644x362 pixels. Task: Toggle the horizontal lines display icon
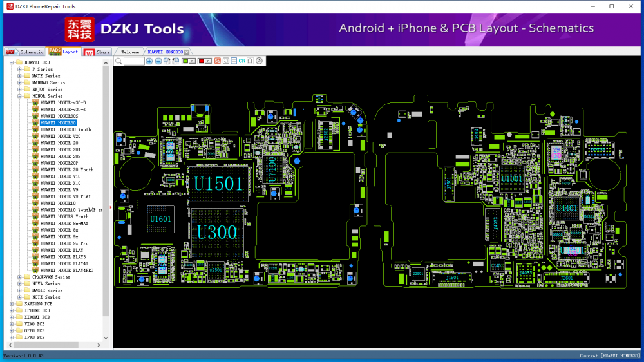234,61
